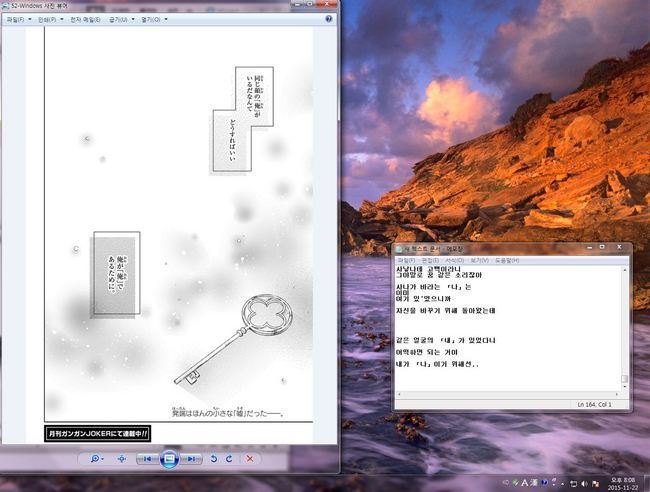Close the Photo Viewer window
650x492 pixels.
pyautogui.click(x=327, y=4)
